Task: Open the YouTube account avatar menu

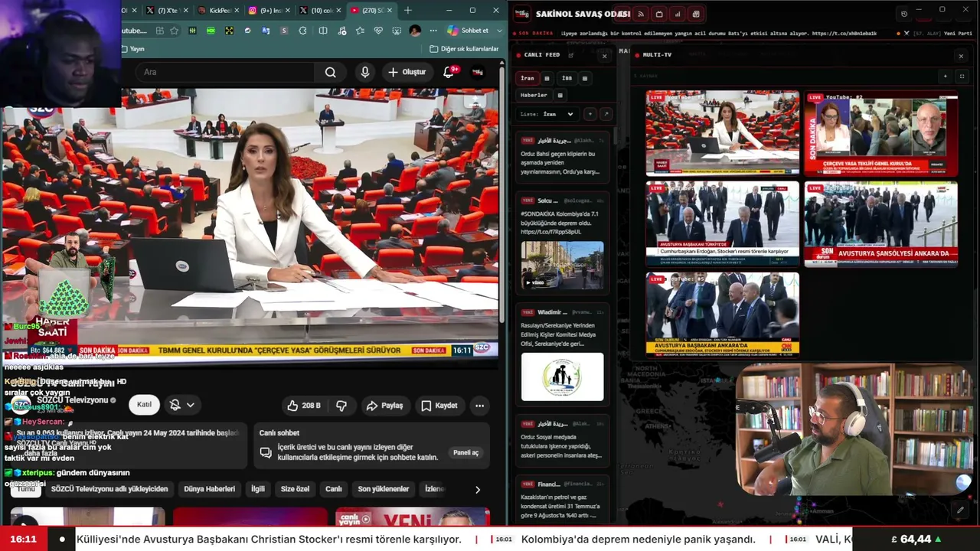Action: pyautogui.click(x=477, y=72)
